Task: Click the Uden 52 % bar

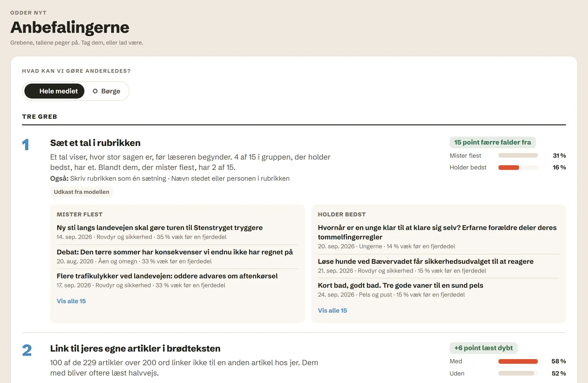Action: [x=518, y=373]
